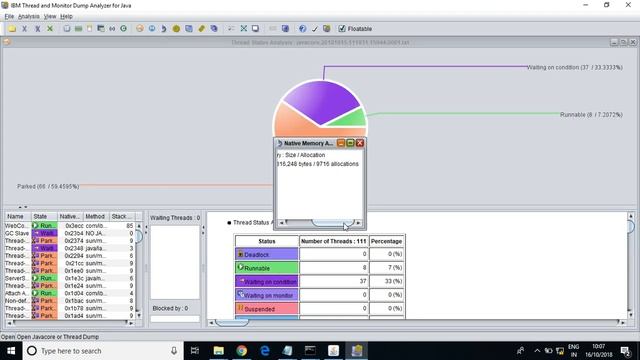Click the taskbar search box
Image resolution: width=640 pixels, height=360 pixels.
coord(103,351)
